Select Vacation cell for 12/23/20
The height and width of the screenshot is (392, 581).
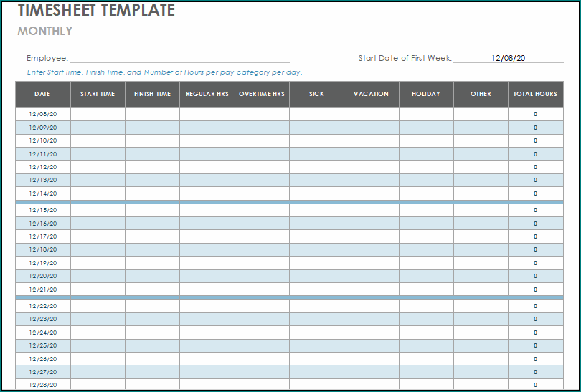pyautogui.click(x=372, y=319)
